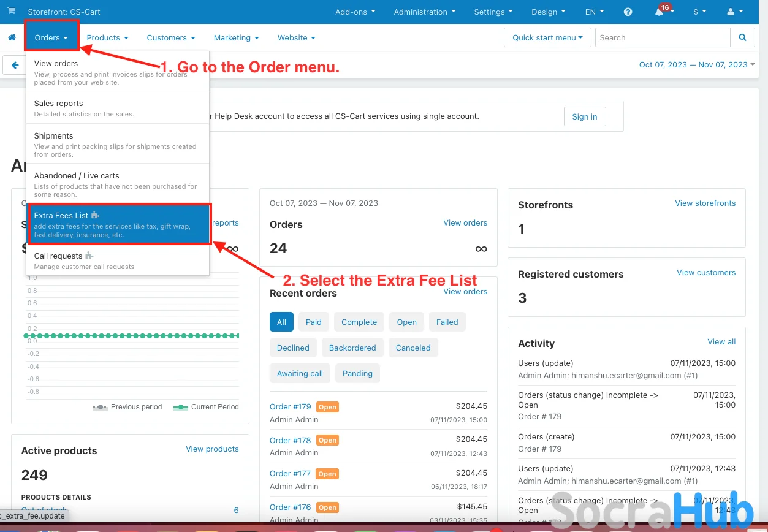This screenshot has height=532, width=768.
Task: Click into the Search input field
Action: 662,37
